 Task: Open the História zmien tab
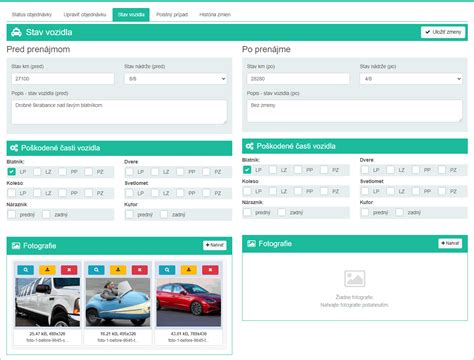point(215,15)
